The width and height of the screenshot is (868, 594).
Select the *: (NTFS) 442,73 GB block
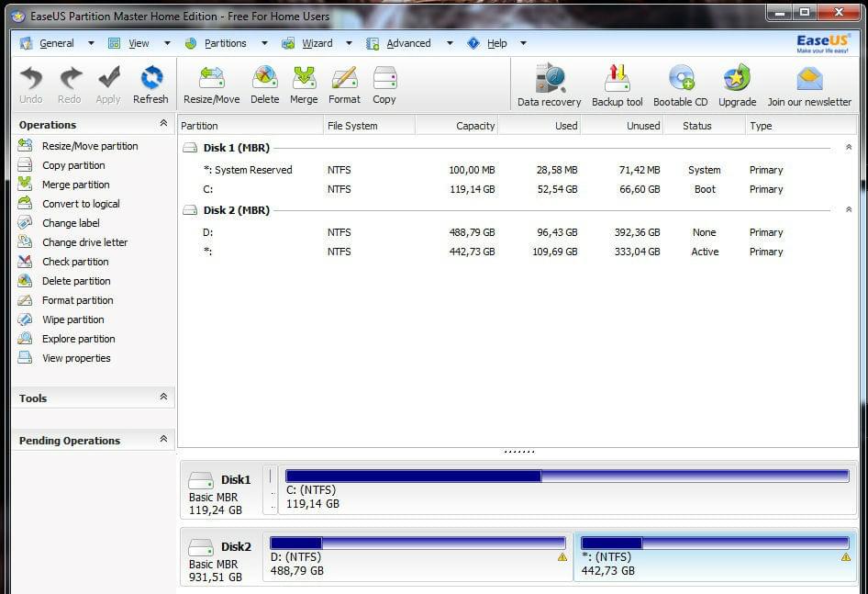pos(715,557)
